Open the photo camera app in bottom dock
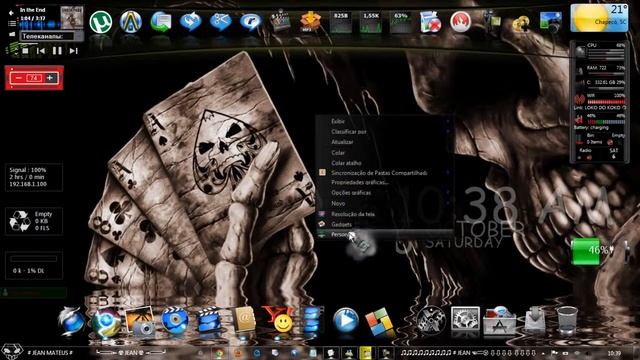The height and width of the screenshot is (360, 640). (x=140, y=322)
